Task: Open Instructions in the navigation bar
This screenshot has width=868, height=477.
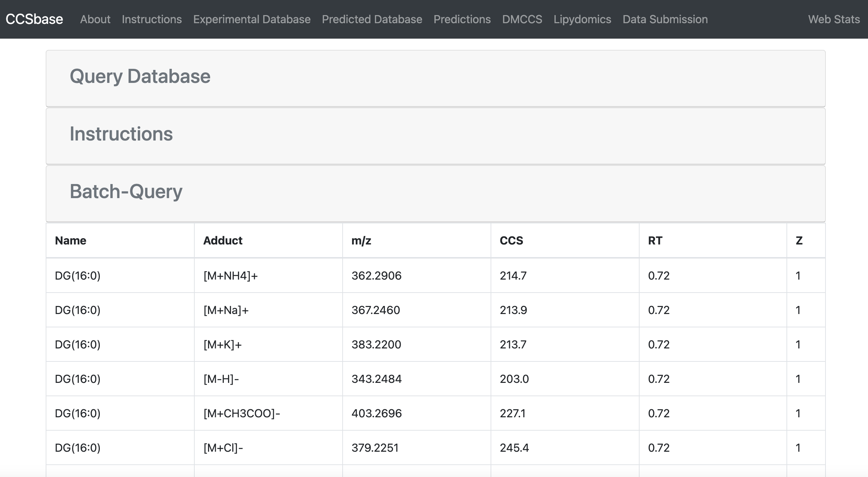Action: [x=152, y=19]
